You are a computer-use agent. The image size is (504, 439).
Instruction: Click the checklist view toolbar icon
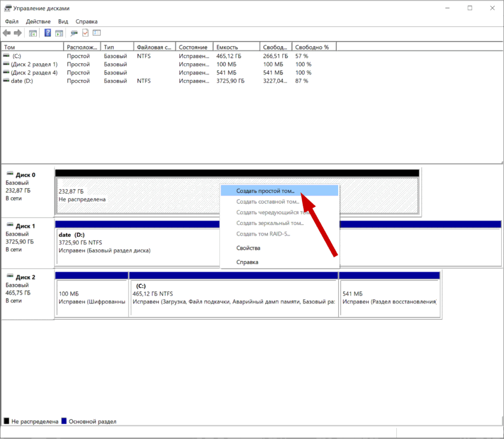(97, 33)
